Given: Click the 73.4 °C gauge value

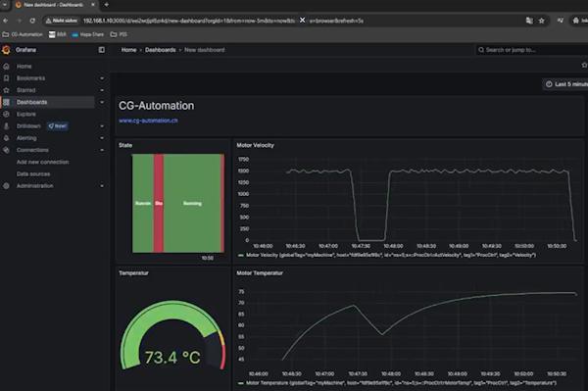Looking at the screenshot, I should point(172,358).
